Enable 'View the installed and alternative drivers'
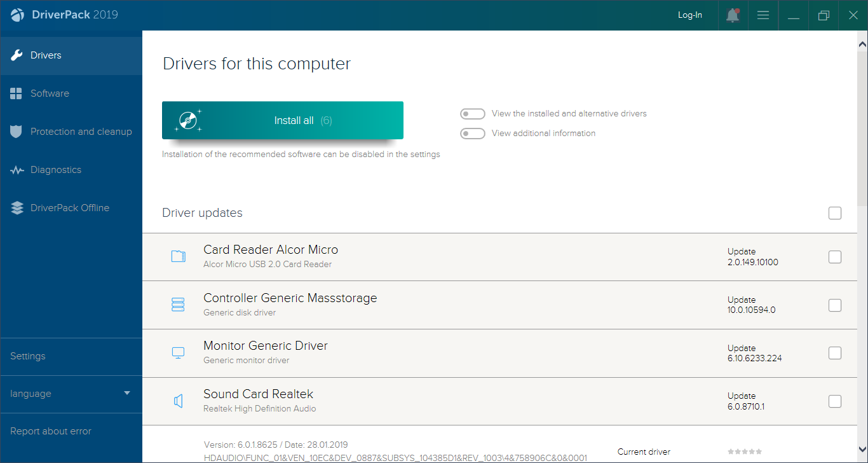 [473, 113]
